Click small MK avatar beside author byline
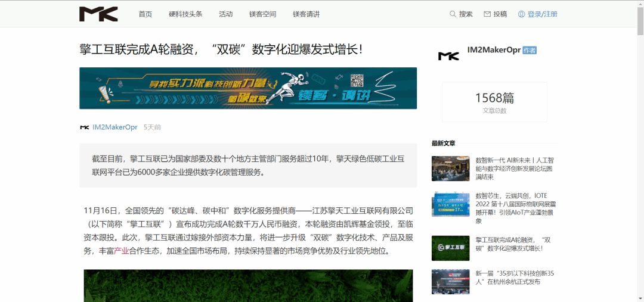 point(84,127)
